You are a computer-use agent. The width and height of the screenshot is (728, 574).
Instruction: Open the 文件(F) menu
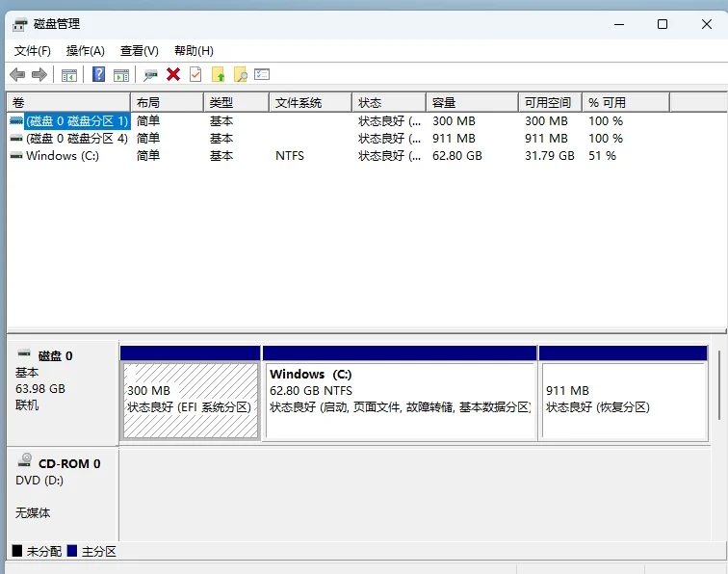[32, 51]
